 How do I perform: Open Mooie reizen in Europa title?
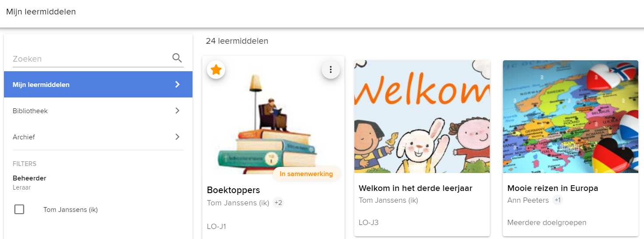553,188
